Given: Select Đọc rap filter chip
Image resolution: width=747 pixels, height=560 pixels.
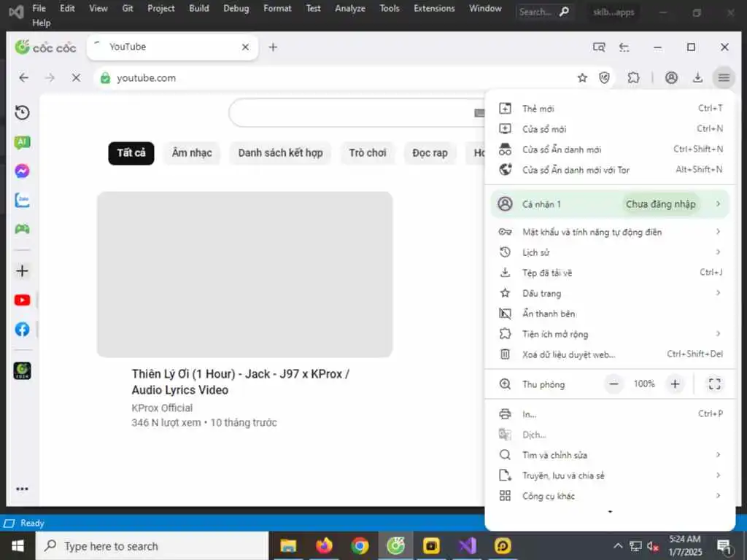Looking at the screenshot, I should coord(430,153).
